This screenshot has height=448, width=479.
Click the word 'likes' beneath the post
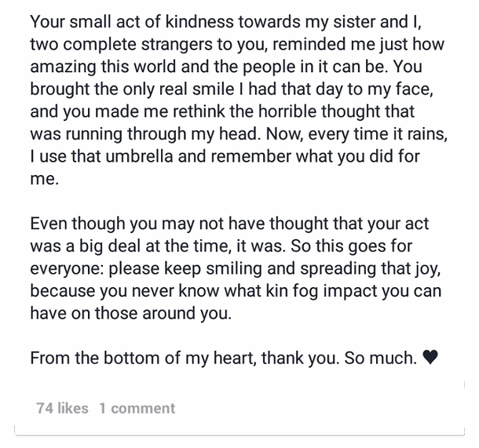[x=73, y=408]
